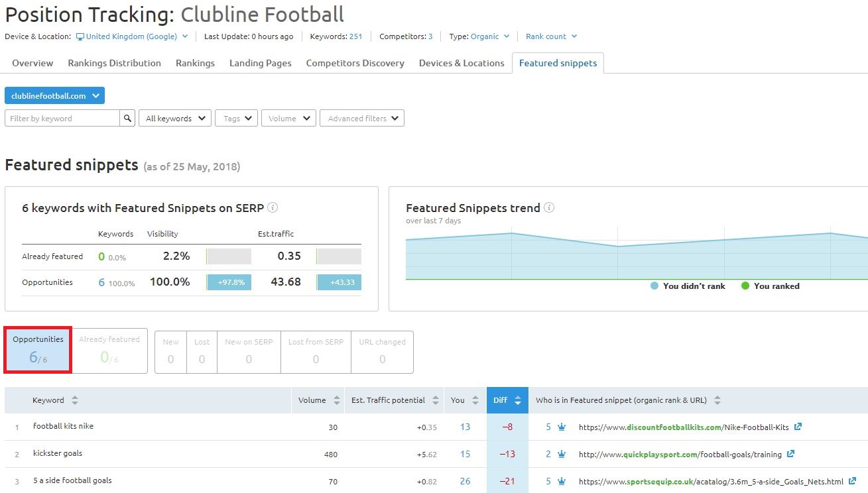
Task: Sort table by Volume column arrows
Action: coord(337,400)
